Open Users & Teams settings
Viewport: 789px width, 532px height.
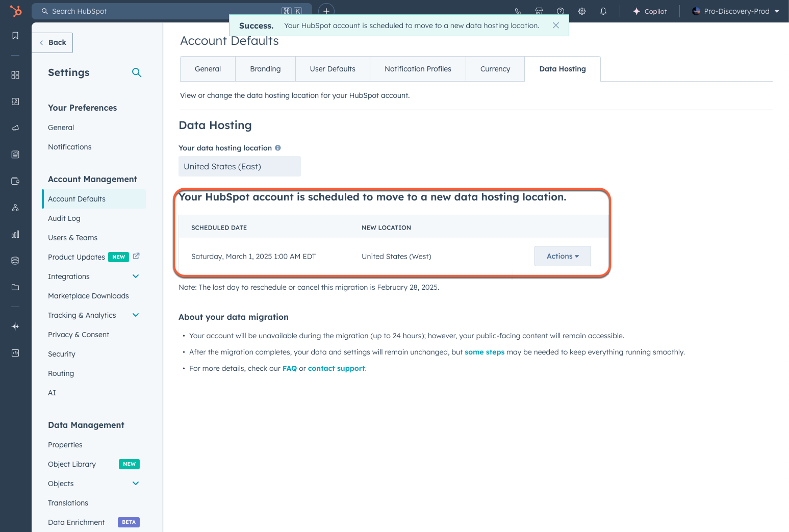[72, 238]
